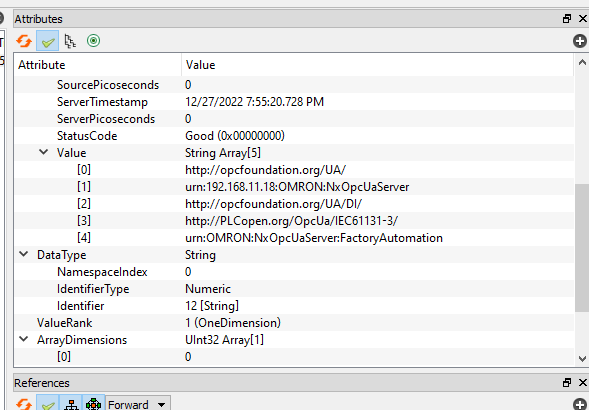Click the green network nodes icon in References

(x=93, y=404)
